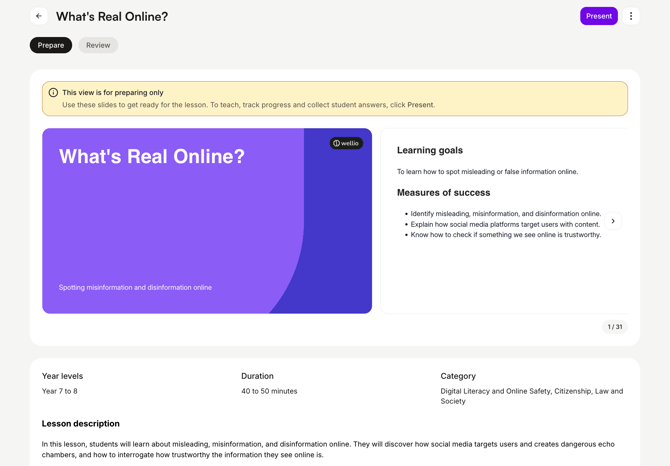
Task: Click the Duration label
Action: click(257, 376)
